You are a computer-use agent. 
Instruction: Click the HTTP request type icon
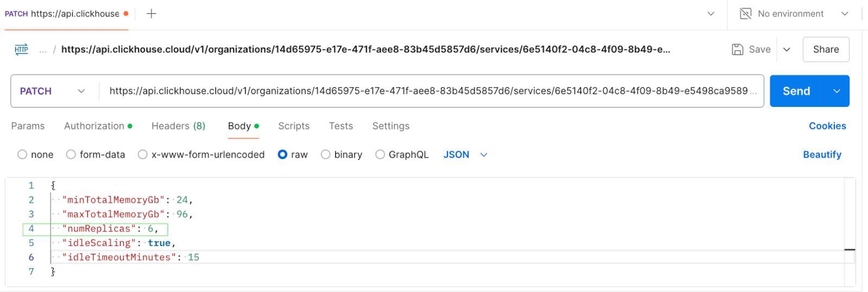tap(21, 49)
